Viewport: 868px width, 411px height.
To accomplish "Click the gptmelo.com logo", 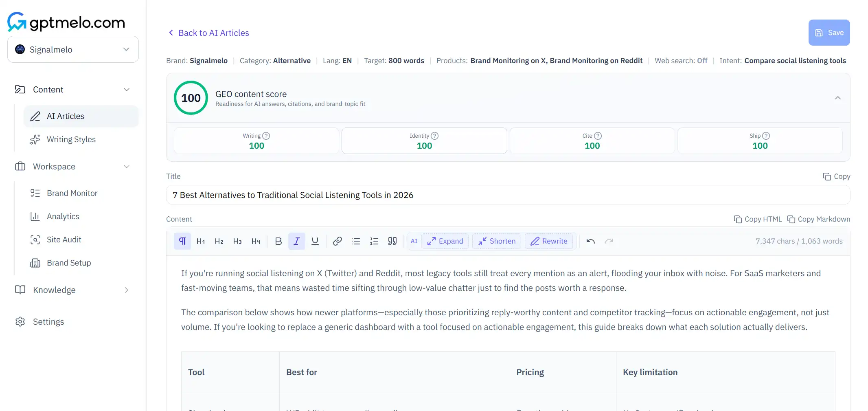I will [x=66, y=22].
